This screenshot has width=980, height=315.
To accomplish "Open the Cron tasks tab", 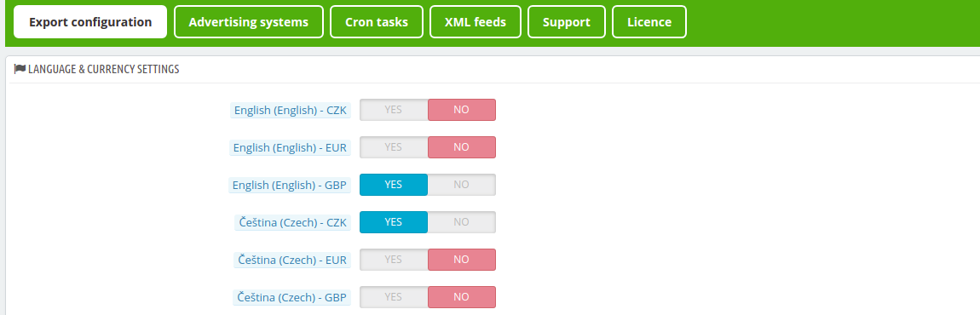I will pyautogui.click(x=377, y=22).
